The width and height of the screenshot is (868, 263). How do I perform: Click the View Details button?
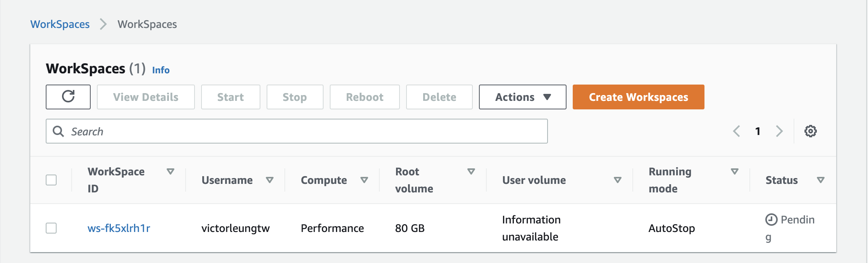point(146,97)
